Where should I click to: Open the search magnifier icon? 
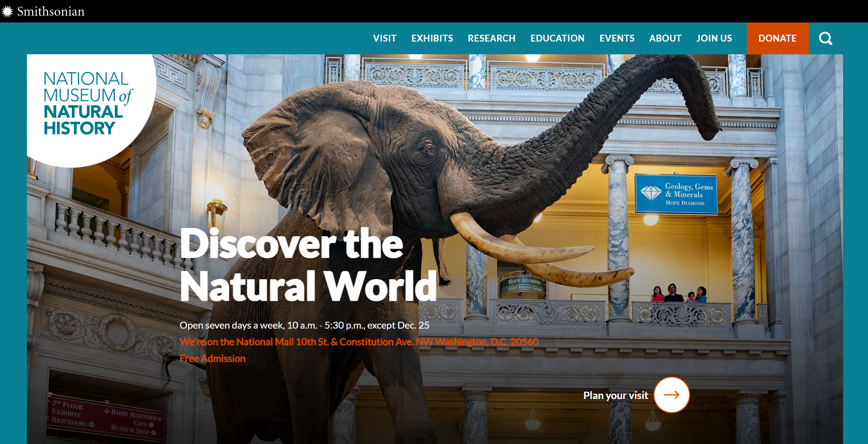point(825,38)
